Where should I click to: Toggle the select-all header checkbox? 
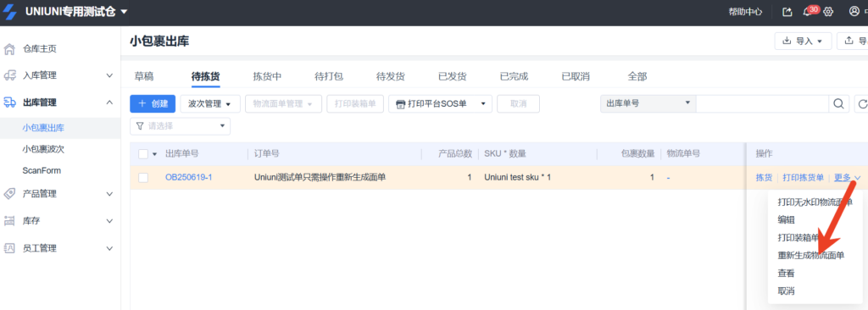(143, 154)
